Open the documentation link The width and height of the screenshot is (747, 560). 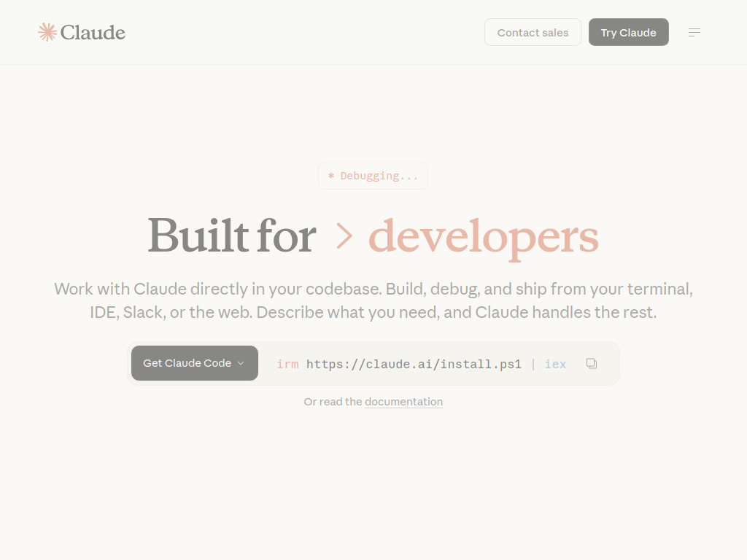point(403,402)
